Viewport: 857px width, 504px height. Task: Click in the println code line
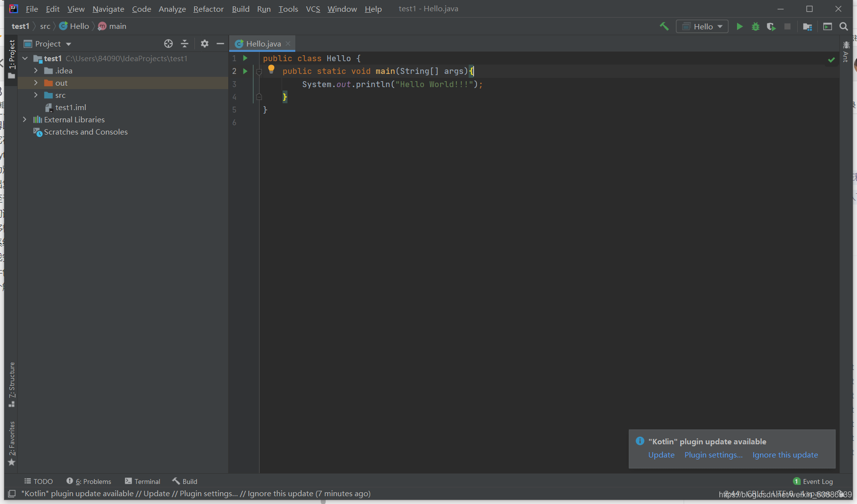pos(392,84)
